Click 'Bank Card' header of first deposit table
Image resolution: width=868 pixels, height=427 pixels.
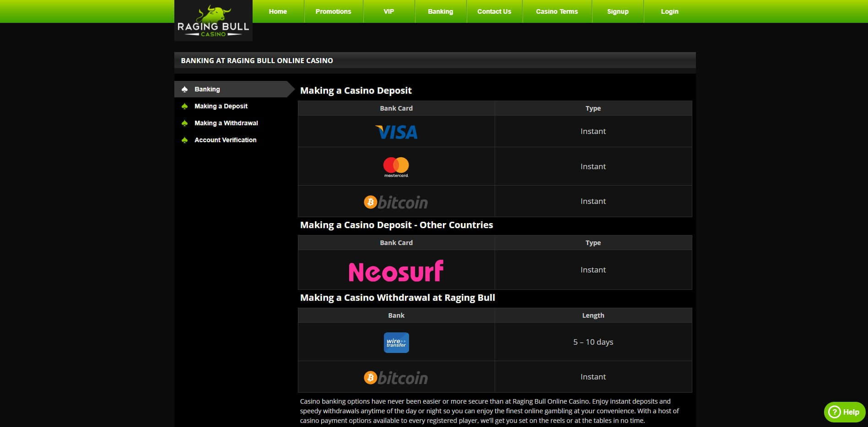click(396, 108)
